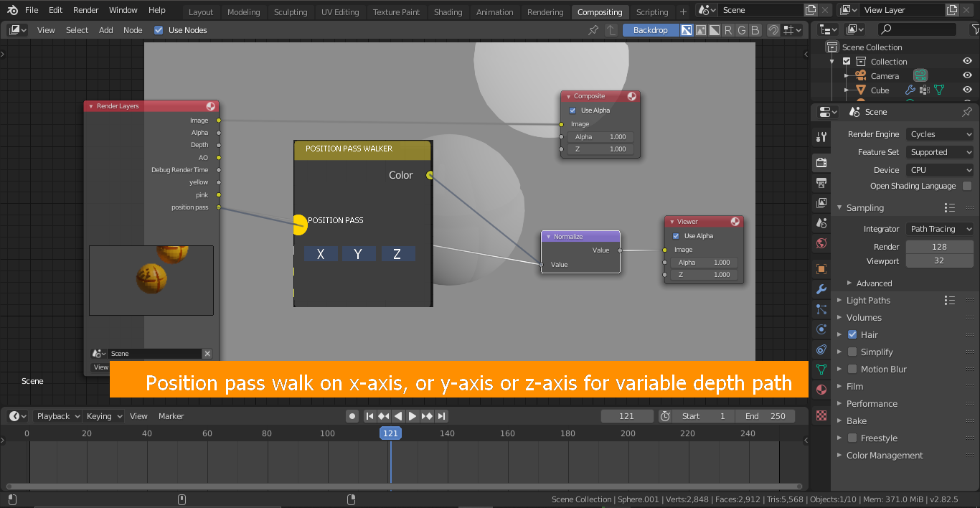The width and height of the screenshot is (980, 508).
Task: Enable Open Shading Language checkbox
Action: pos(967,186)
